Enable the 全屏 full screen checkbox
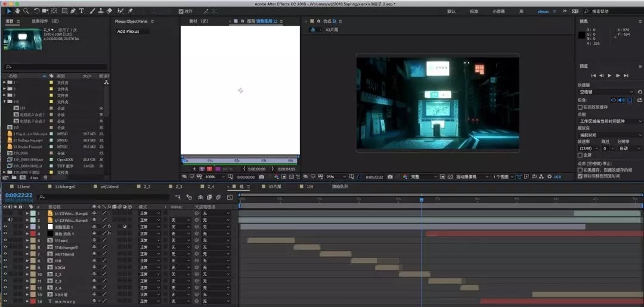This screenshot has height=307, width=644. pyautogui.click(x=580, y=155)
